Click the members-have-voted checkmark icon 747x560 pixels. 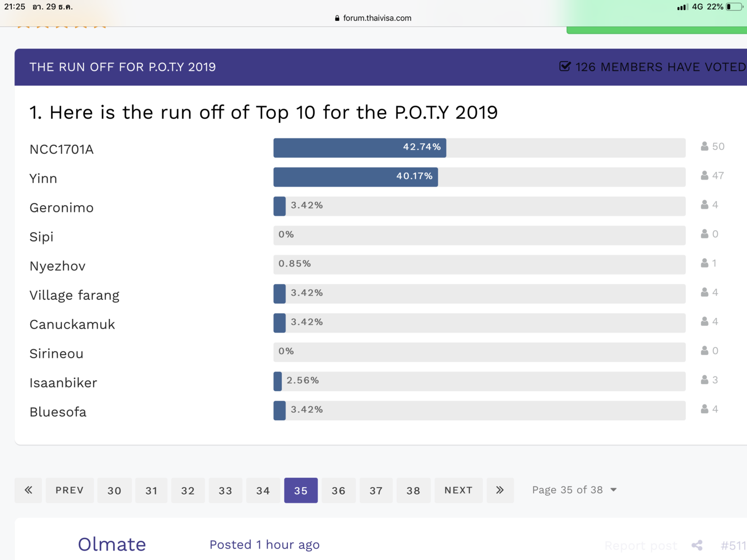tap(565, 67)
